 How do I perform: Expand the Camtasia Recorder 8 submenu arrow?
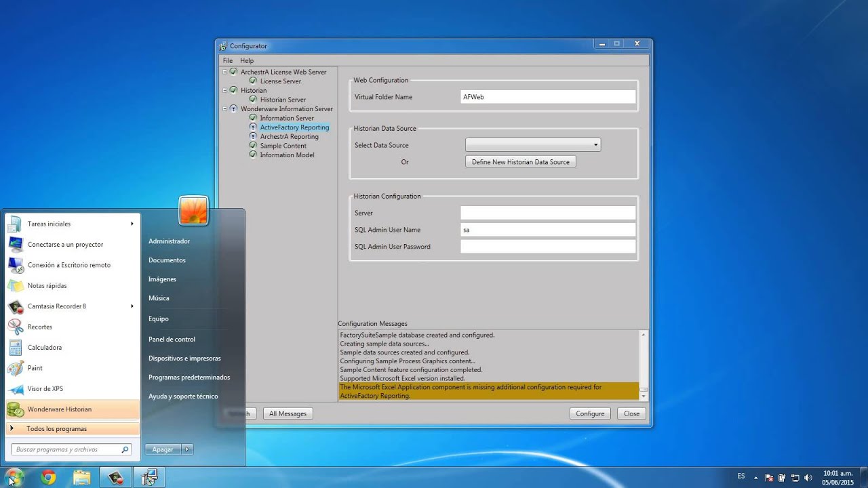[x=132, y=306]
